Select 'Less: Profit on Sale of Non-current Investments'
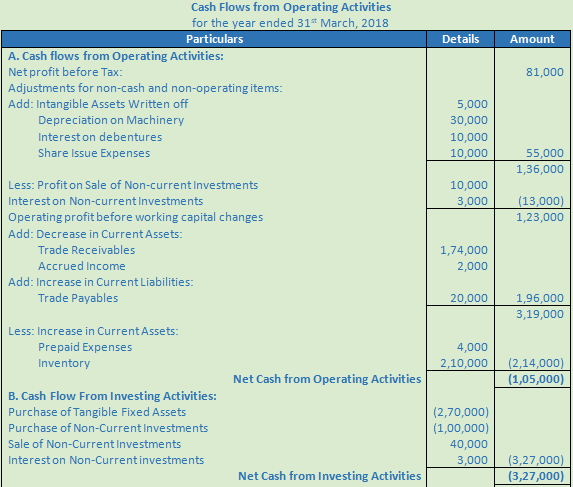The height and width of the screenshot is (487, 573). tap(133, 185)
